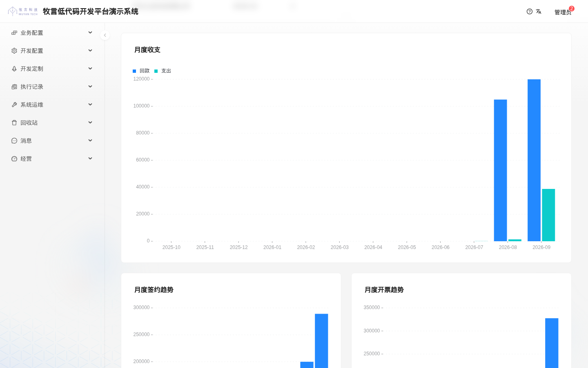The height and width of the screenshot is (368, 588).
Task: Expand the 消息 menu chevron
Action: tap(90, 141)
